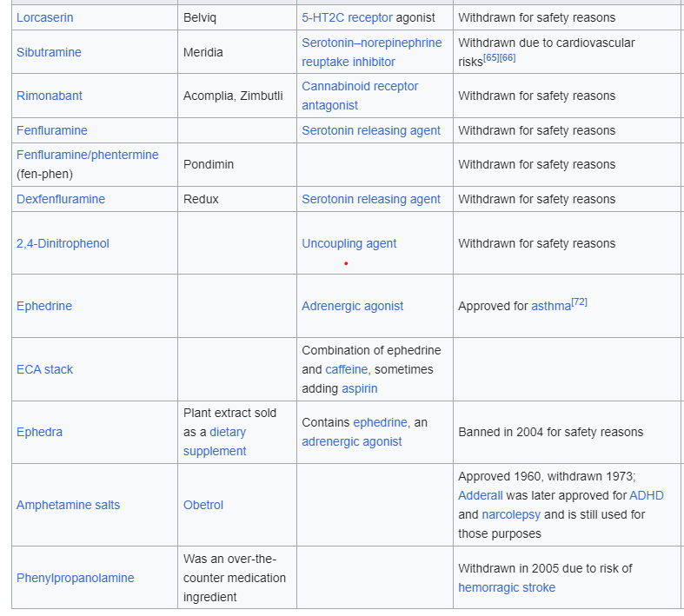
Task: Click the Phenylpropanolamine link
Action: point(76,578)
